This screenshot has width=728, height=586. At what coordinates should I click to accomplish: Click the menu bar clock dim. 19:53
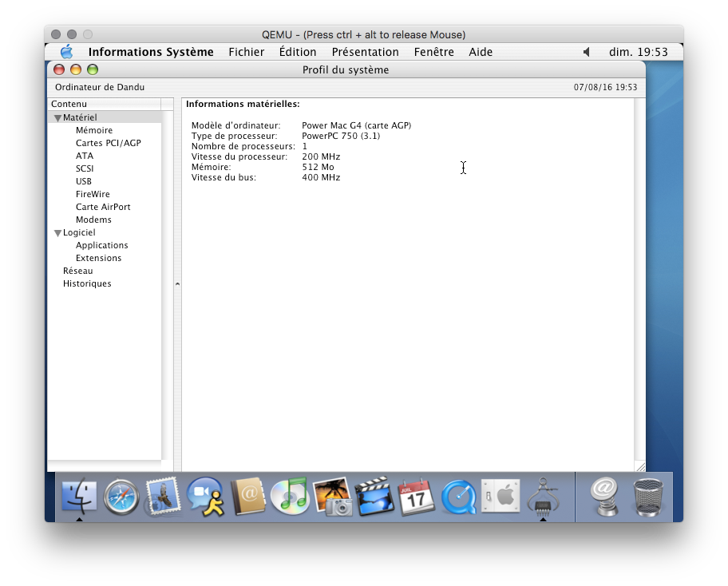(639, 52)
